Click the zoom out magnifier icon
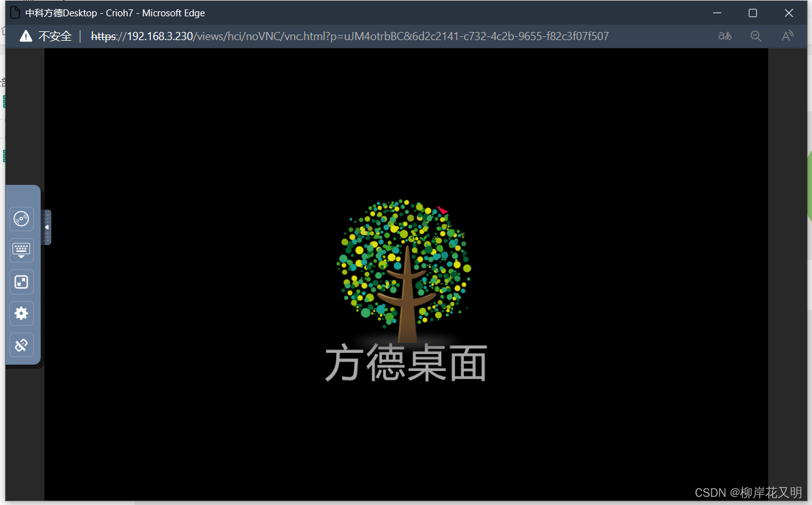 click(x=756, y=36)
